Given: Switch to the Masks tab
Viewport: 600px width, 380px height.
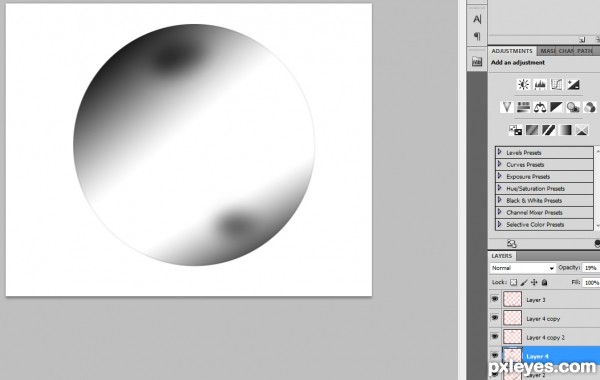Looking at the screenshot, I should point(547,51).
